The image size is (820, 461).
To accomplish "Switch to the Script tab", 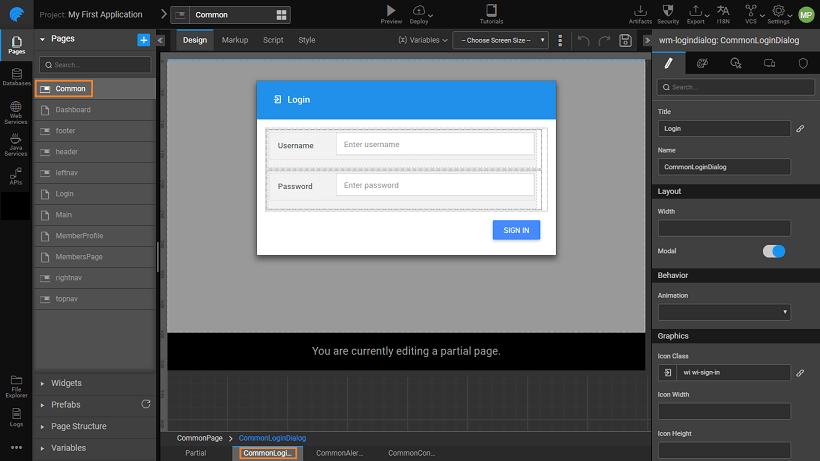I will [273, 40].
